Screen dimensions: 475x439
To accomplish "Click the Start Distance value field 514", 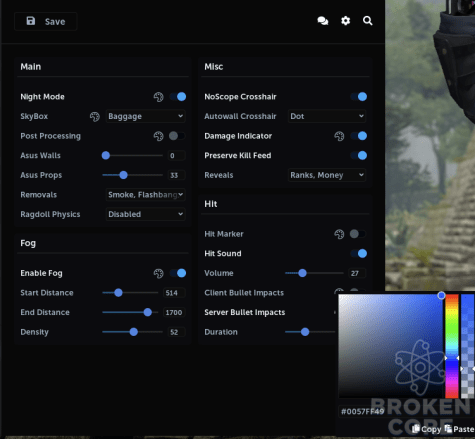I will coord(174,293).
